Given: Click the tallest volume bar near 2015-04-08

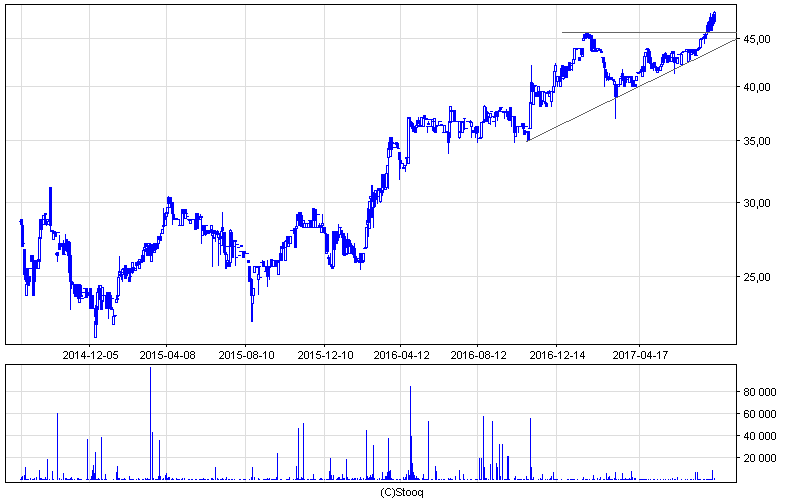Looking at the screenshot, I should tap(151, 423).
